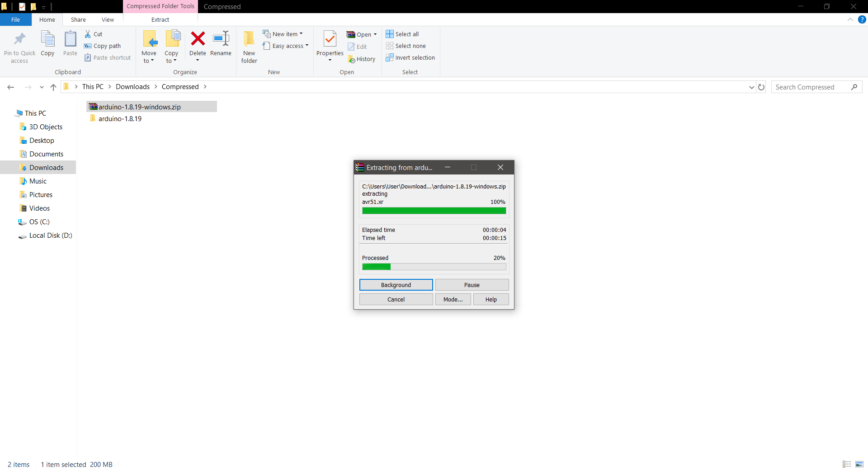Open the File menu tab

[x=16, y=19]
